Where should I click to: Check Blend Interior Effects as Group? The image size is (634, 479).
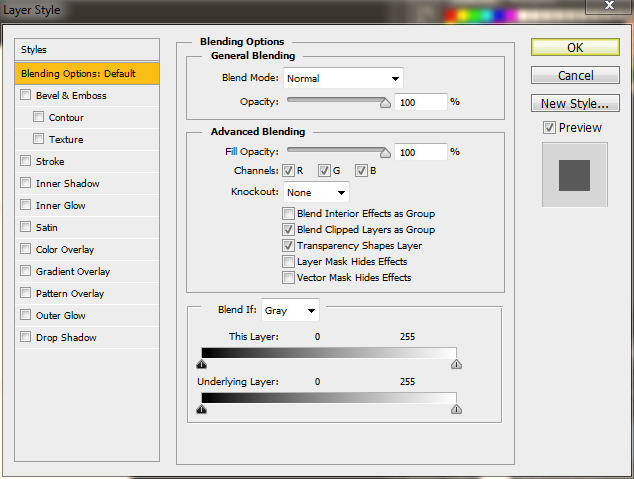tap(288, 213)
